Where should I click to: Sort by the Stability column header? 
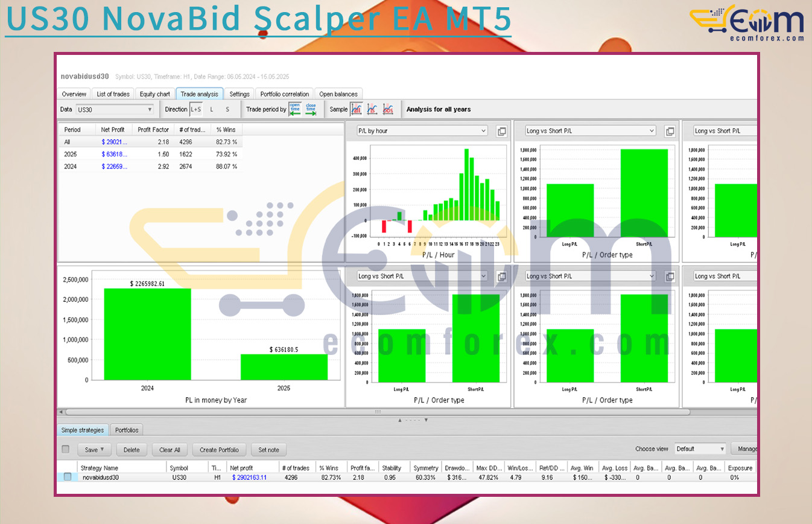[394, 468]
